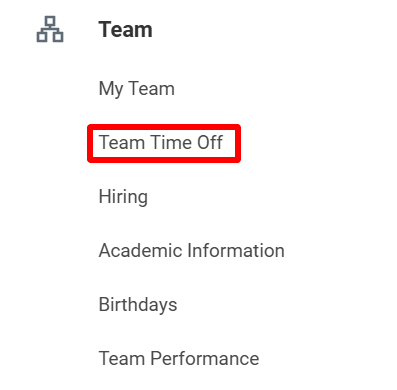Click the bold Team title text
Viewport: 397px width, 390px height.
pos(125,29)
